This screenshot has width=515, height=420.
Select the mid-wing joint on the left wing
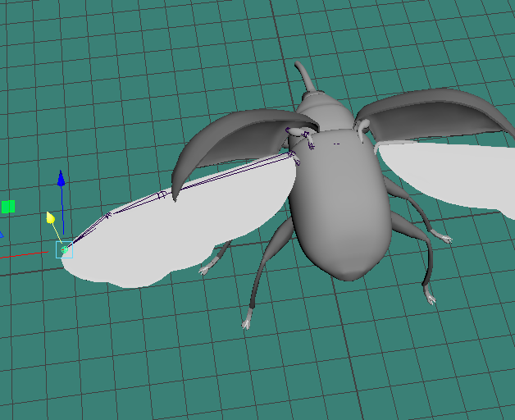point(162,195)
